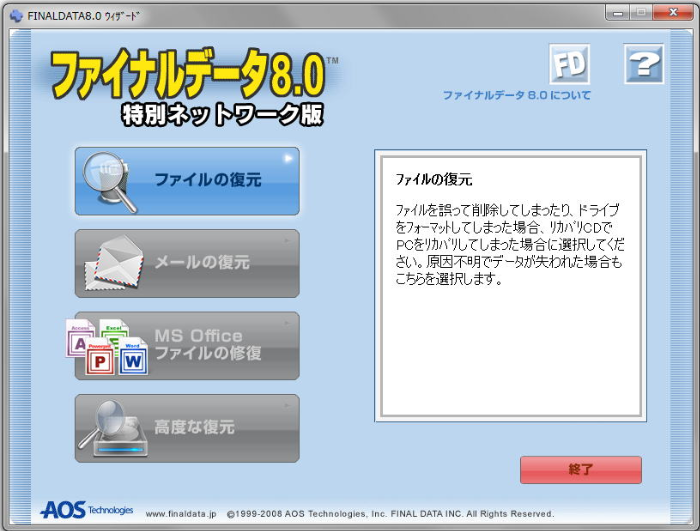Click the AOS Technologies logo
700x531 pixels.
[x=86, y=510]
